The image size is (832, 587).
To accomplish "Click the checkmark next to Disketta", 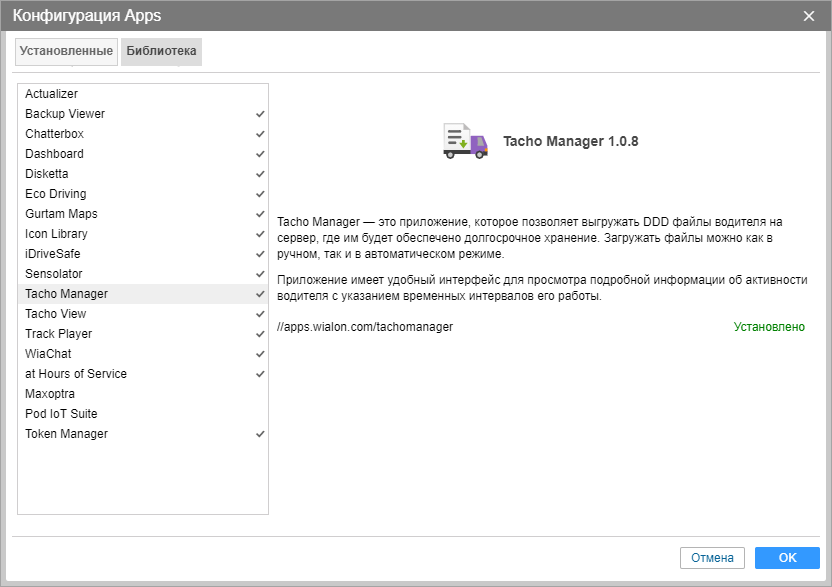I will pyautogui.click(x=260, y=174).
